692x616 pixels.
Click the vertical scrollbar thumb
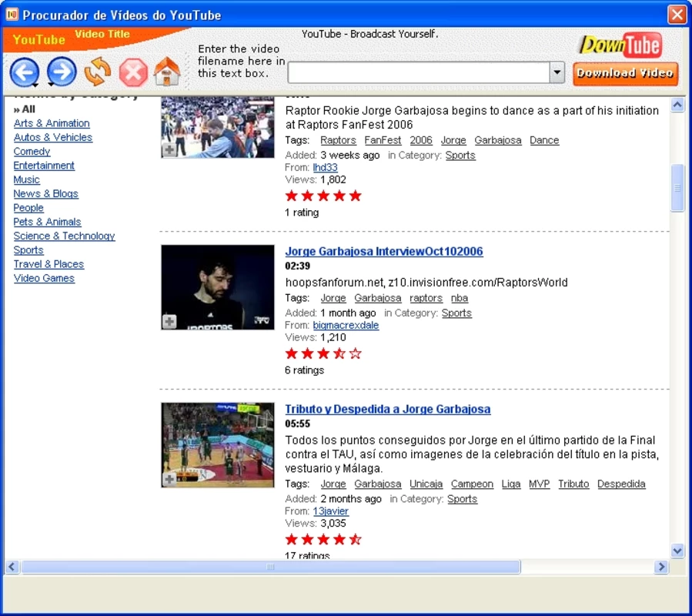[677, 188]
